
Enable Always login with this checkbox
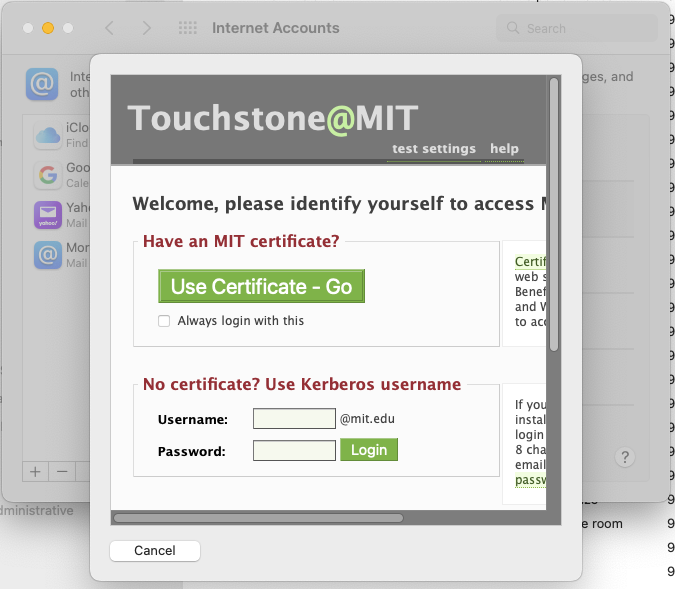coord(164,321)
